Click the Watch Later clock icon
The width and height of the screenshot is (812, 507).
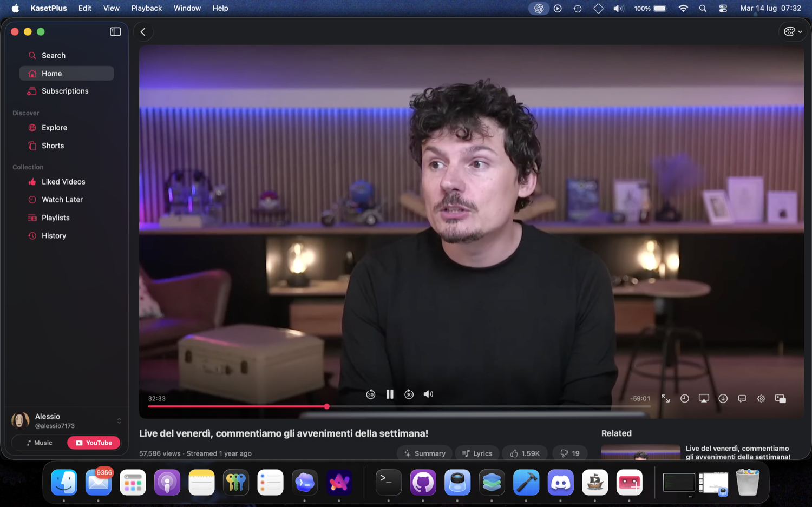[x=32, y=200]
